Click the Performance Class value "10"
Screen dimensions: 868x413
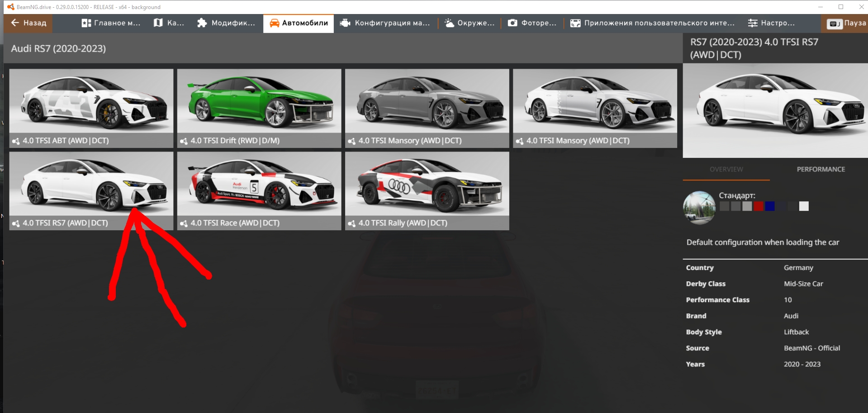pos(788,300)
